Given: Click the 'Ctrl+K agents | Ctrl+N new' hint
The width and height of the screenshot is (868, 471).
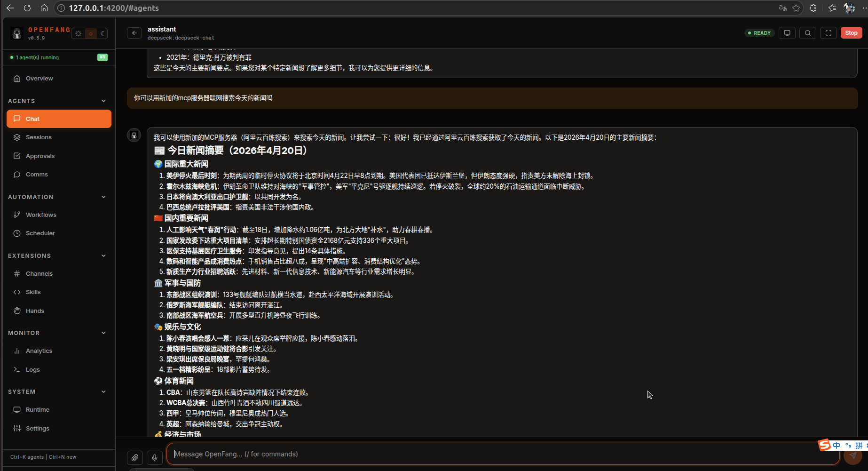Looking at the screenshot, I should tap(43, 457).
